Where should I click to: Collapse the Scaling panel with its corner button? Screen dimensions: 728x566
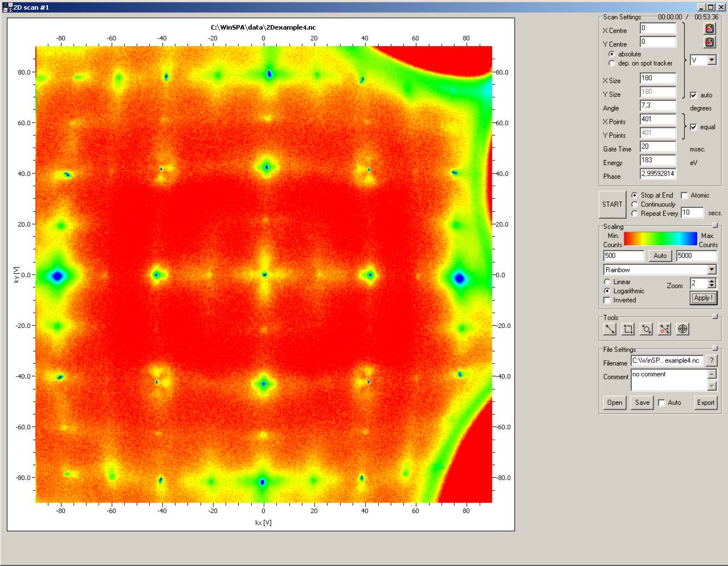coord(715,225)
